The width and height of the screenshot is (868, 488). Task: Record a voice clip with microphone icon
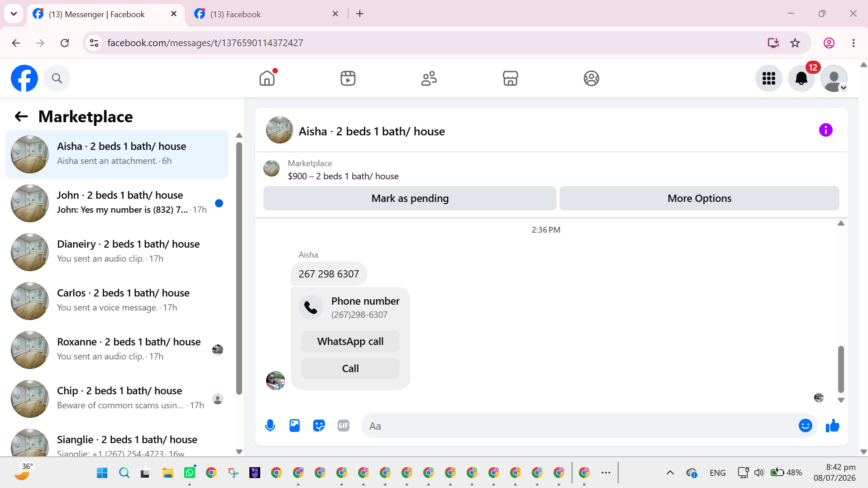tap(270, 426)
